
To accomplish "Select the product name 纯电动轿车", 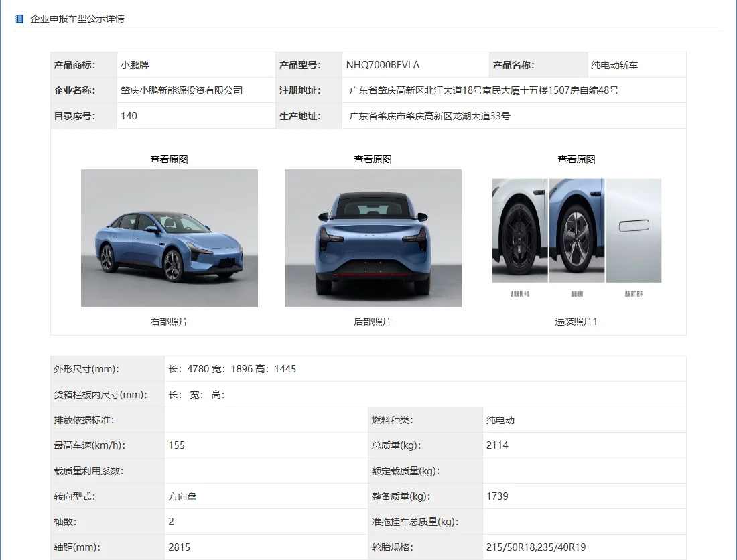I will pos(614,65).
